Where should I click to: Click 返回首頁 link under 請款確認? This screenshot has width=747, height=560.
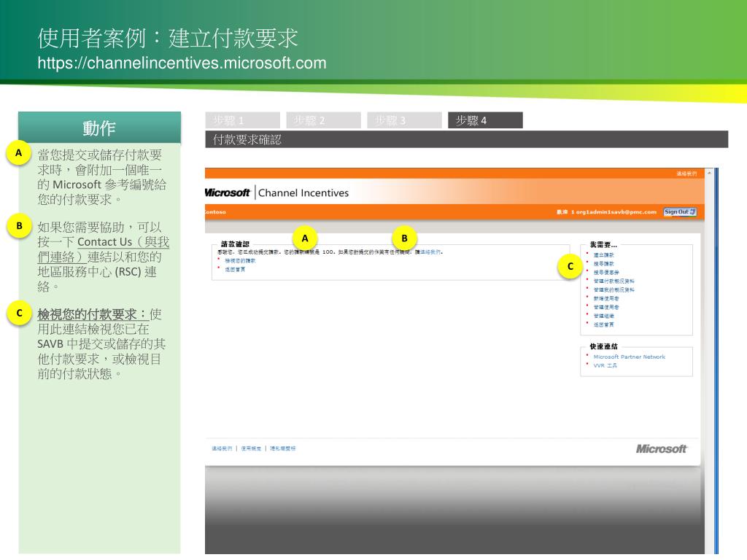coord(235,270)
